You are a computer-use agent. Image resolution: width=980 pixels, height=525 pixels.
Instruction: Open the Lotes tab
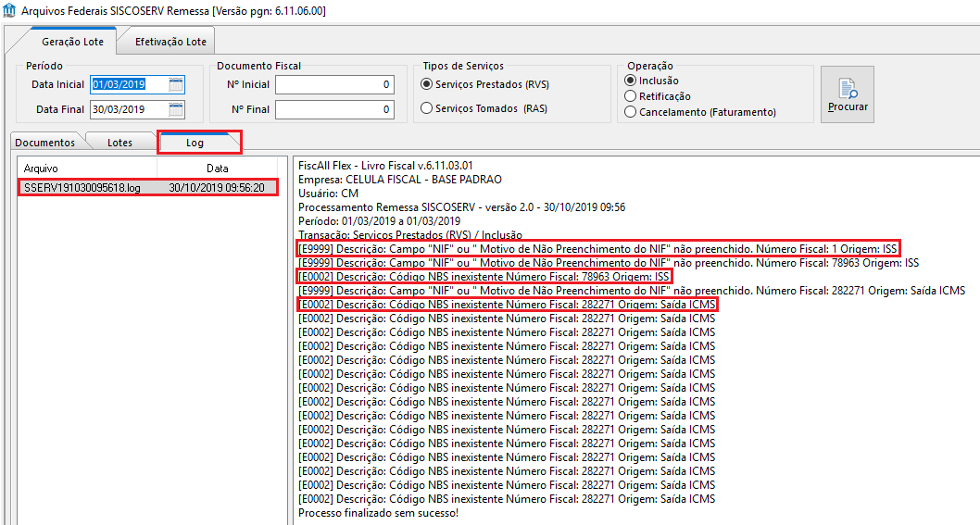pos(119,143)
